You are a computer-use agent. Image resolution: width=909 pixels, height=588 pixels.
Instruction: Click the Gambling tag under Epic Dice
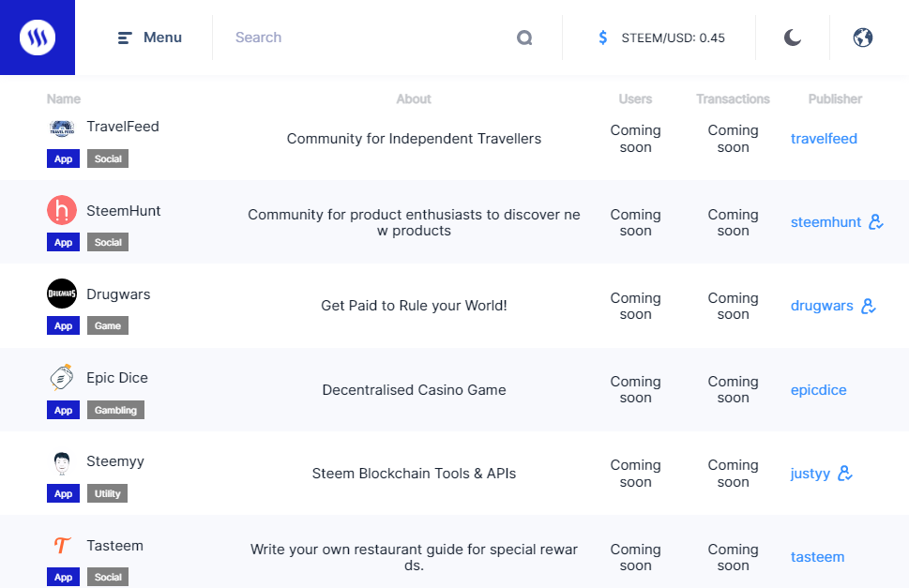coord(116,410)
